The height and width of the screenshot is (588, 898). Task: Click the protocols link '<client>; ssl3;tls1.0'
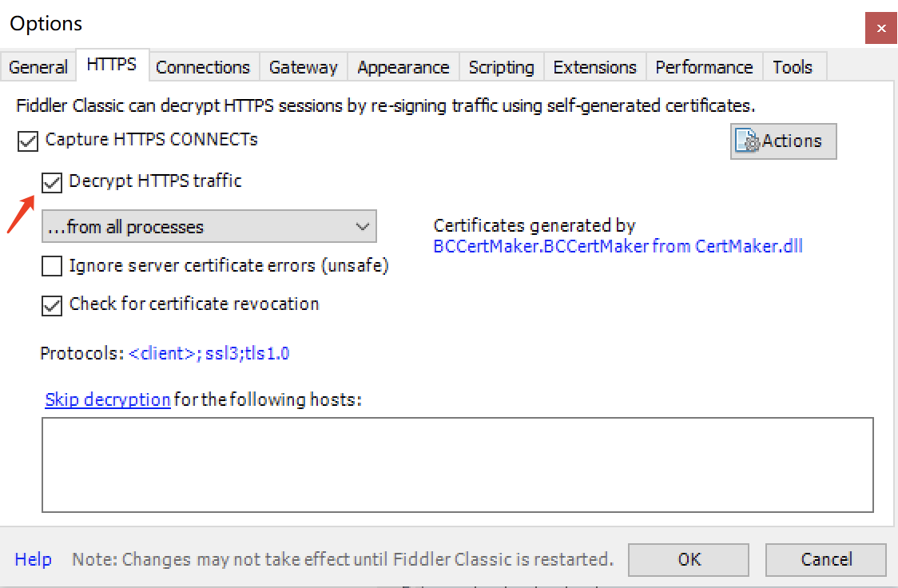pyautogui.click(x=209, y=353)
